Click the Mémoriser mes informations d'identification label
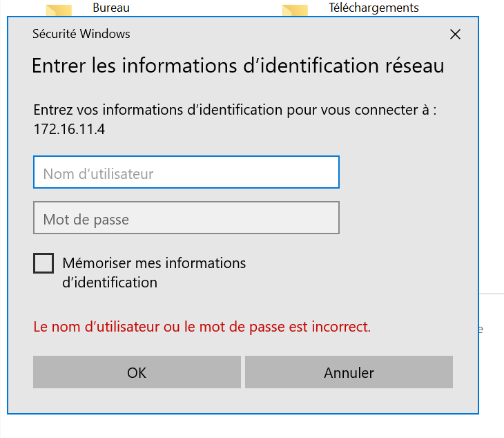Image resolution: width=504 pixels, height=438 pixels. tap(154, 273)
